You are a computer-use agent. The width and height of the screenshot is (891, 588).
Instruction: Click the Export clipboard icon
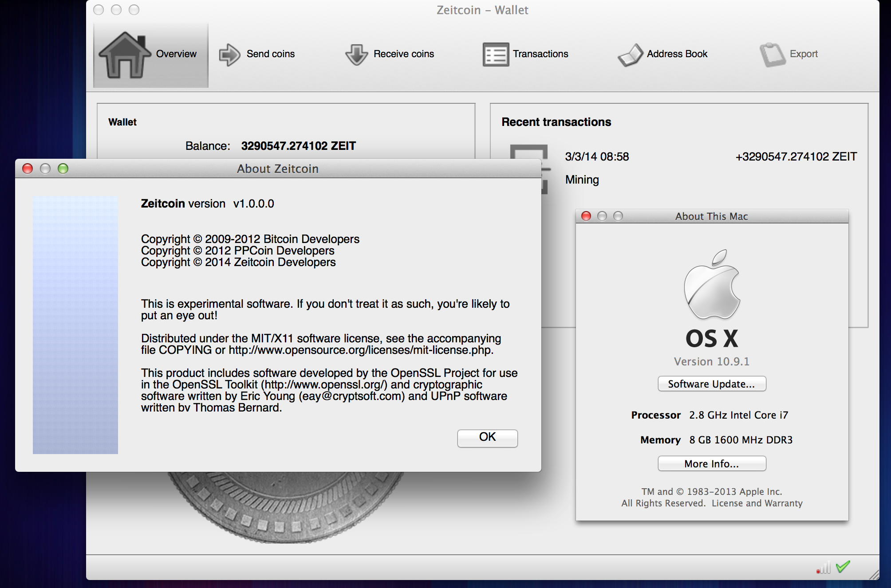773,55
